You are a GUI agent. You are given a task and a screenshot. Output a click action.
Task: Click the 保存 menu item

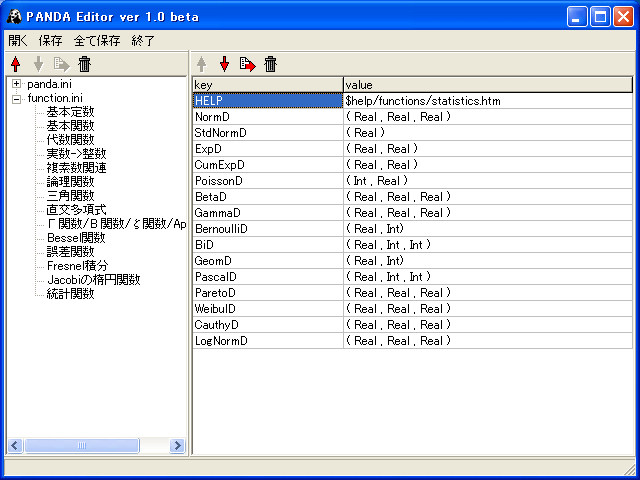click(x=51, y=40)
